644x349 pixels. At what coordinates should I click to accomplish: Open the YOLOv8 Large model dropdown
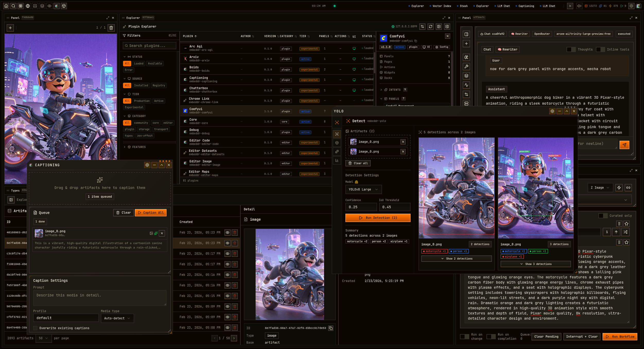coord(363,189)
